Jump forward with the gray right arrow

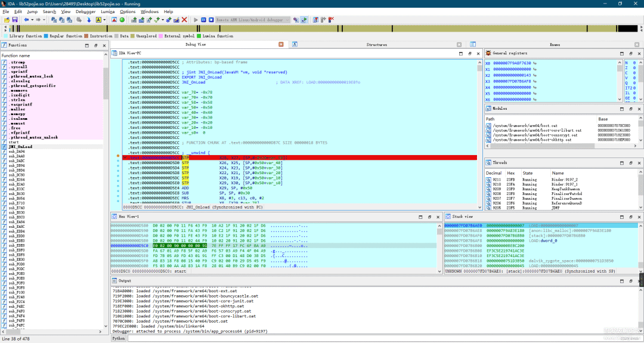tap(38, 20)
